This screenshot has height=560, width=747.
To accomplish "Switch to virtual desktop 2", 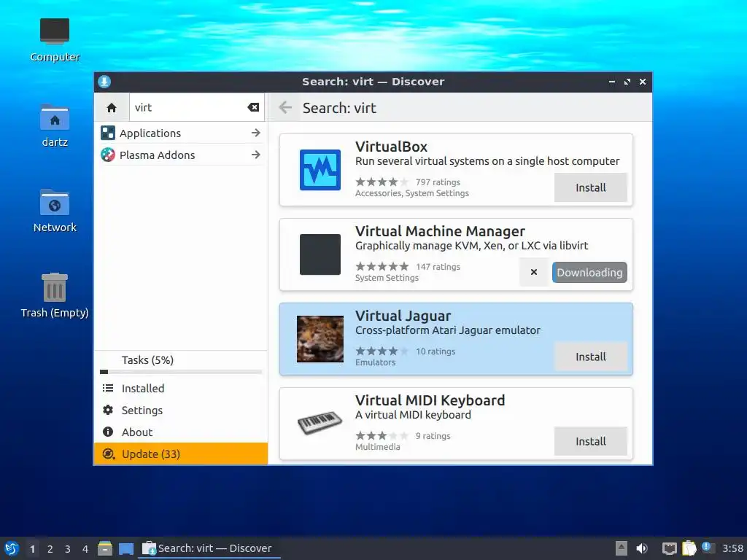I will click(x=50, y=549).
